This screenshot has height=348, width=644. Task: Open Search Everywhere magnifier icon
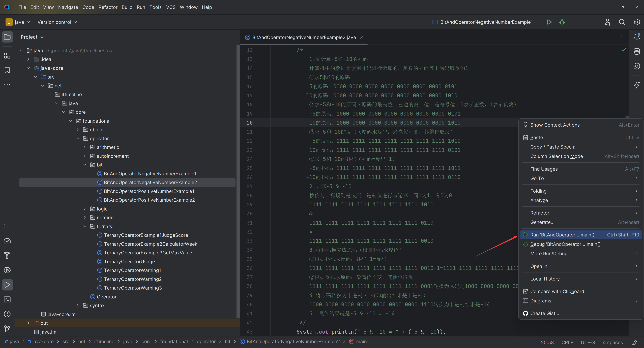click(x=622, y=22)
